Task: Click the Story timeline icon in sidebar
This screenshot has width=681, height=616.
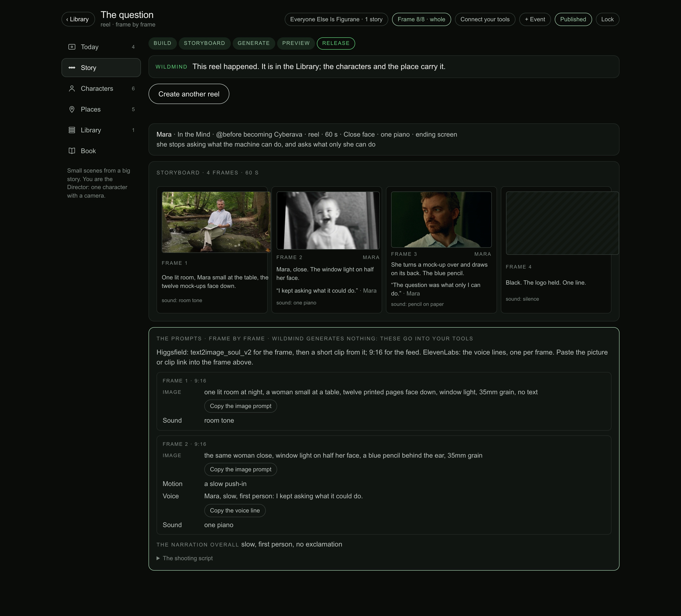Action: [72, 68]
